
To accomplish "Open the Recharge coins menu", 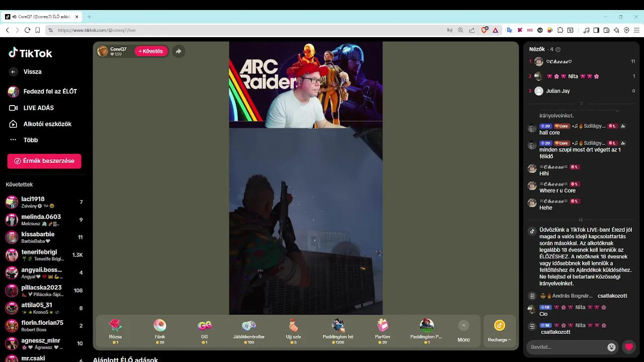I will (499, 331).
